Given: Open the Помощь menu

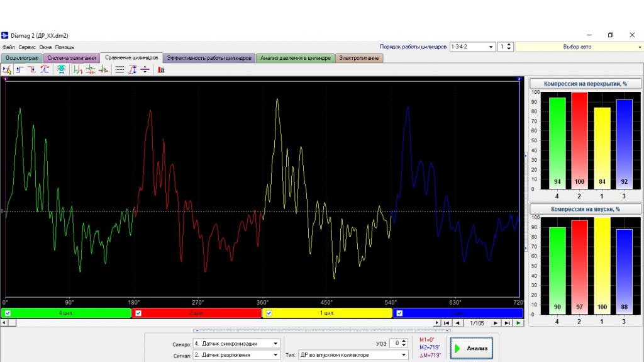Looking at the screenshot, I should coord(65,47).
